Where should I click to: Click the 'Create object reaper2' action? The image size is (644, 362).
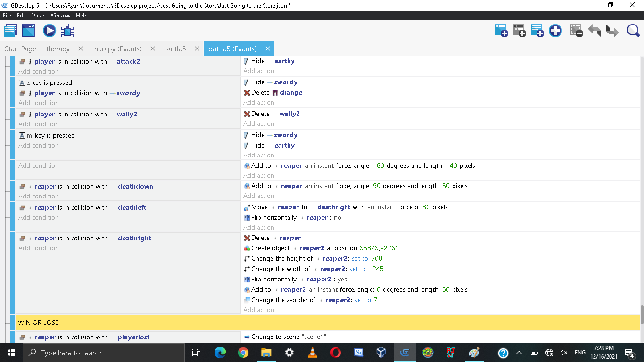322,248
